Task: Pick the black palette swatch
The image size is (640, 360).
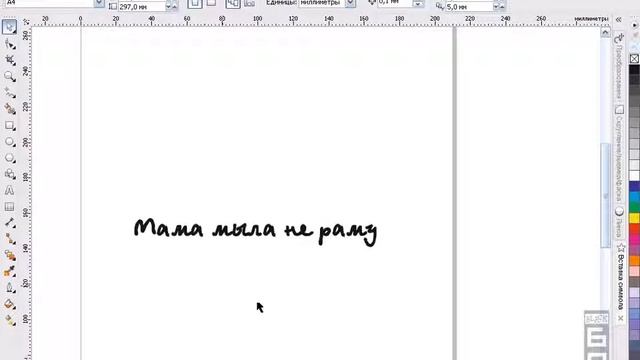Action: coord(634,69)
